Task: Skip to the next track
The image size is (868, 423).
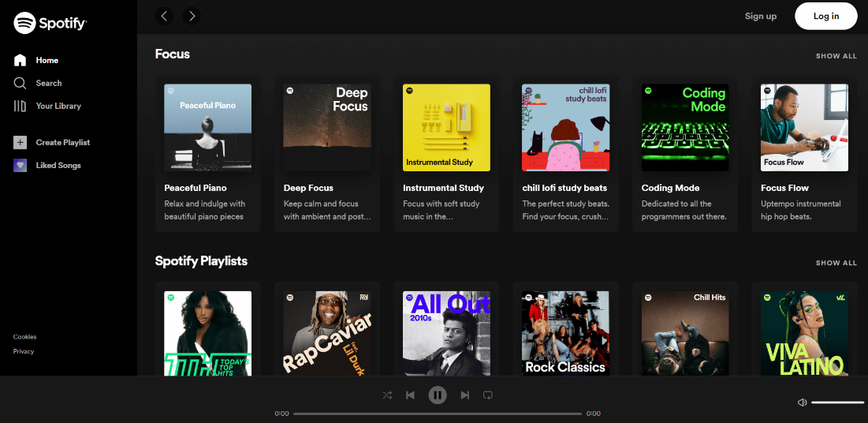Action: click(465, 395)
